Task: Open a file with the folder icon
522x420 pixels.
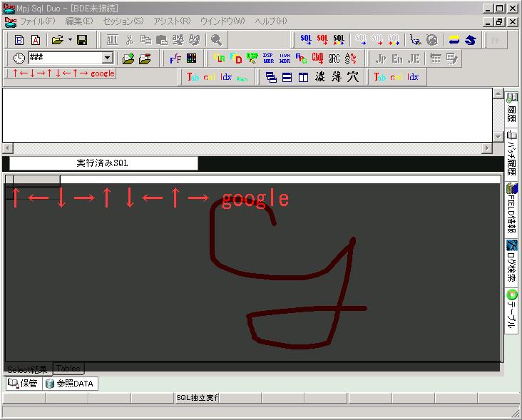Action: coord(58,40)
